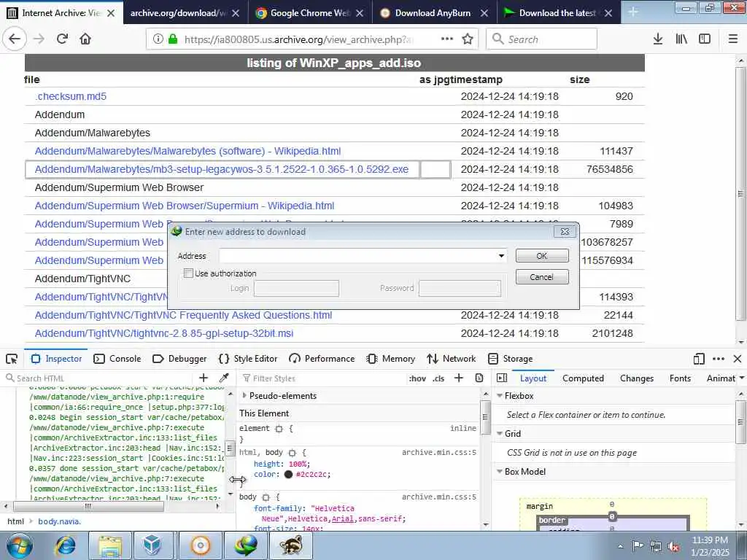Switch to the Console tab
This screenshot has width=747, height=560.
point(117,359)
